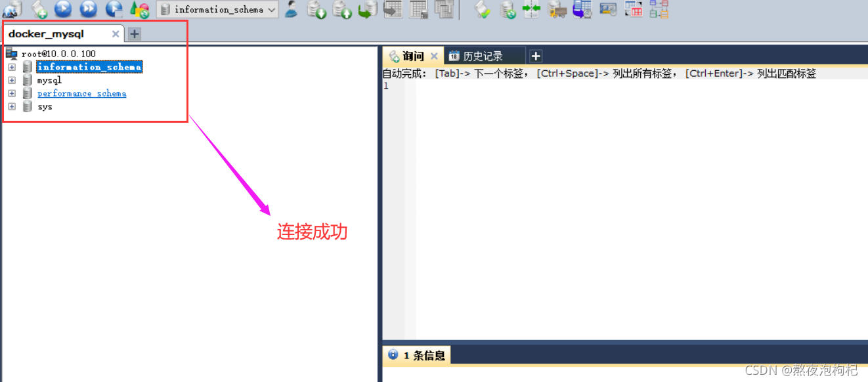Screen dimensions: 868x382
Task: Open the Schema Designer
Action: pos(659,9)
